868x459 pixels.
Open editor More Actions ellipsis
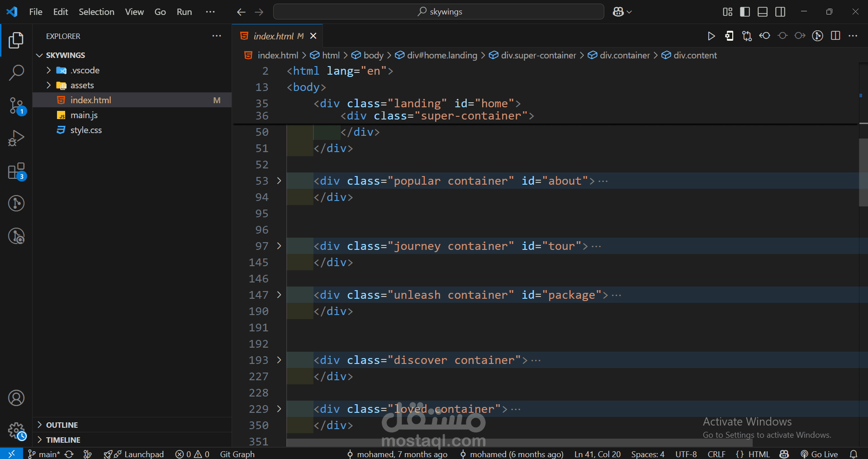point(853,36)
